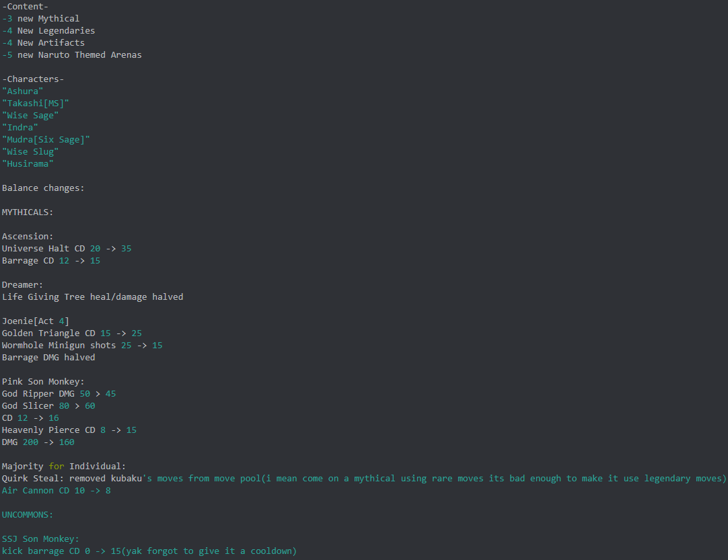728x560 pixels.
Task: Click the "Life Giving Tree heal/damage halved" line
Action: pyautogui.click(x=92, y=297)
